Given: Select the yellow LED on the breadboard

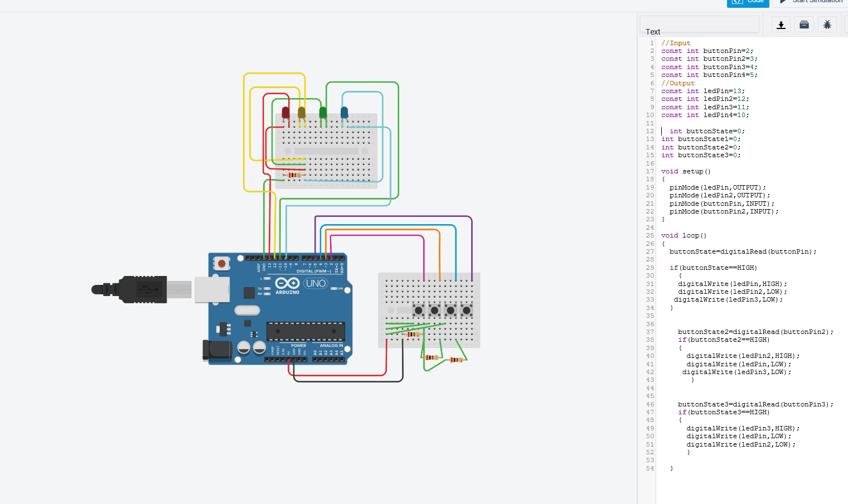Looking at the screenshot, I should pyautogui.click(x=302, y=113).
